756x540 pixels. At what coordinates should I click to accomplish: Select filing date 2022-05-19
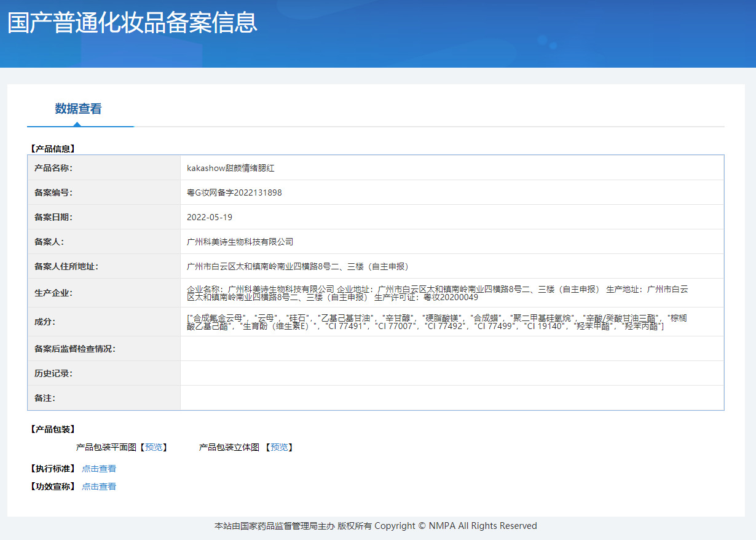tap(210, 217)
